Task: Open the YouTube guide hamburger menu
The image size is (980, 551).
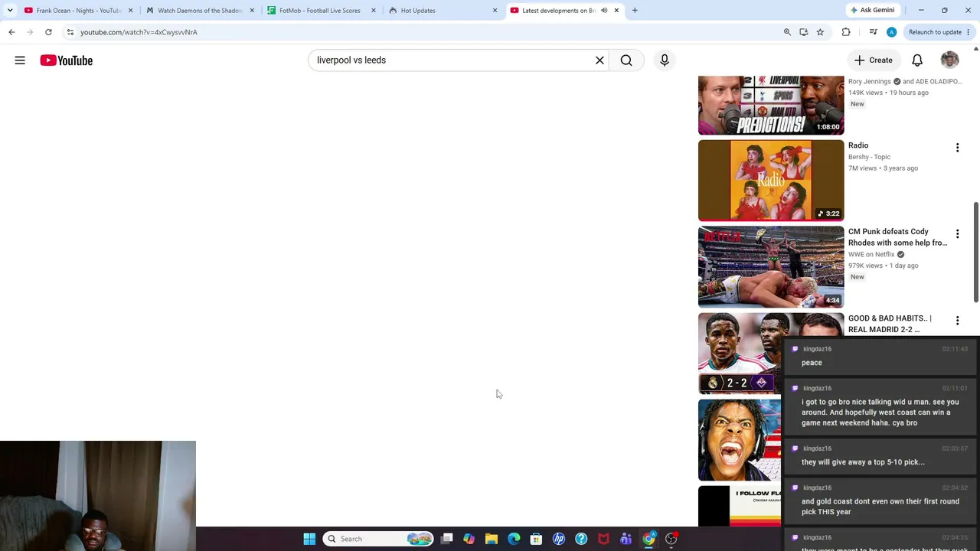Action: pos(20,60)
